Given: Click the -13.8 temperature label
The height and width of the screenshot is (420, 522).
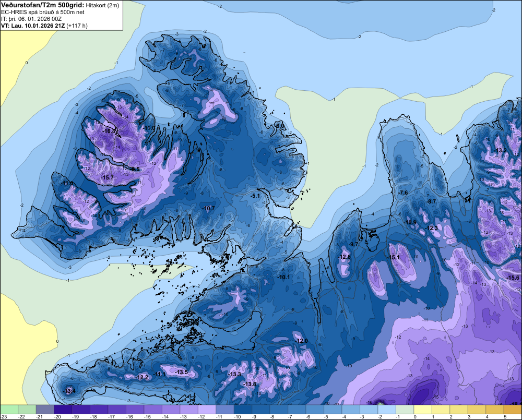Looking at the screenshot, I should [x=250, y=384].
